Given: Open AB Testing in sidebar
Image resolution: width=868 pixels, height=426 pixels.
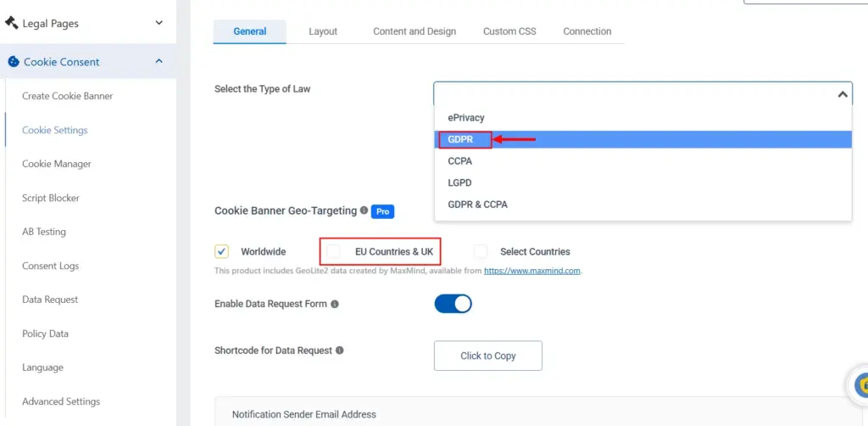Looking at the screenshot, I should click(44, 232).
